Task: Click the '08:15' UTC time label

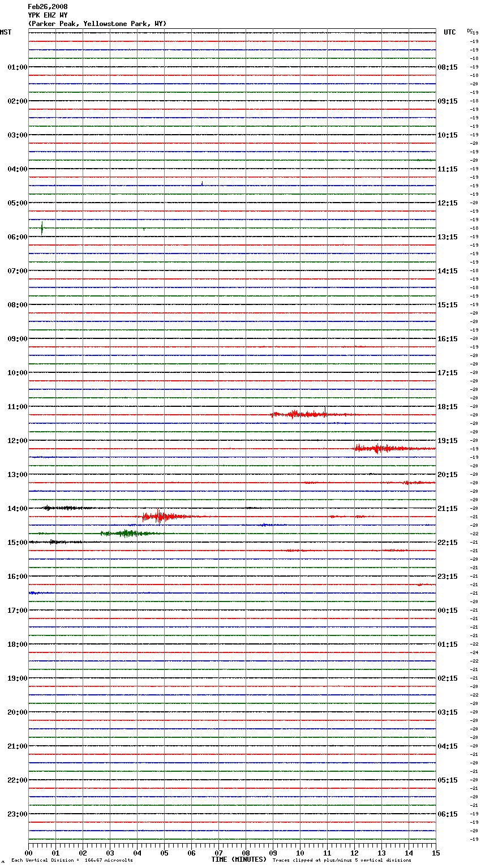Action: 448,67
